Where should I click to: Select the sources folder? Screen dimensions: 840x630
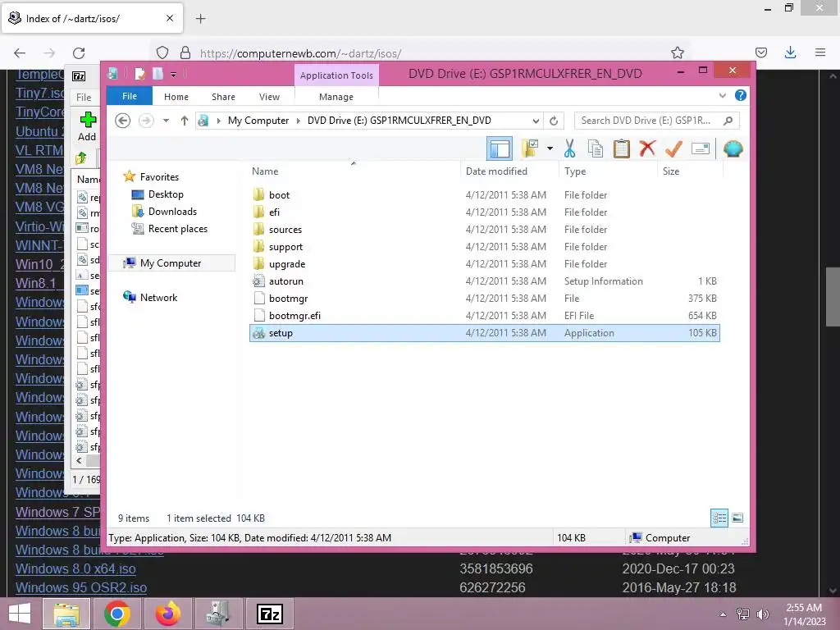click(484, 230)
